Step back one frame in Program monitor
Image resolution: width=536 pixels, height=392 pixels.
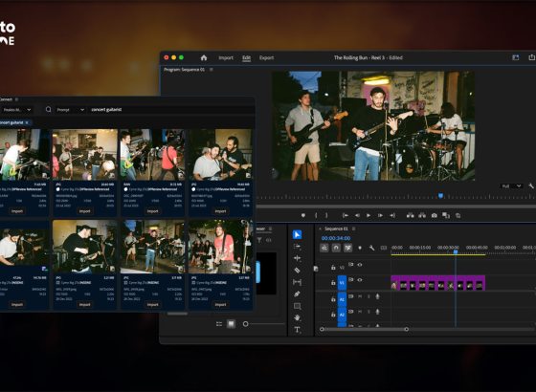[x=357, y=215]
